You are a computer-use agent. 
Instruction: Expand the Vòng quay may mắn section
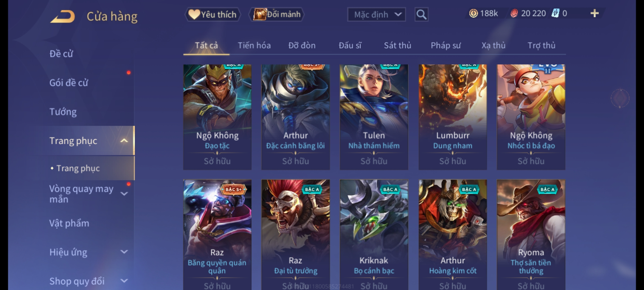point(124,194)
